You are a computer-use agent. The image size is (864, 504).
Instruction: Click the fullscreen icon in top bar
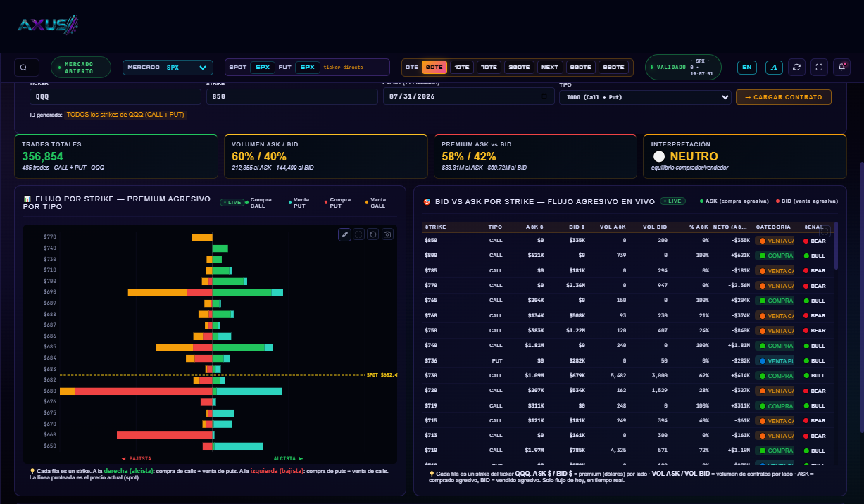coord(819,68)
